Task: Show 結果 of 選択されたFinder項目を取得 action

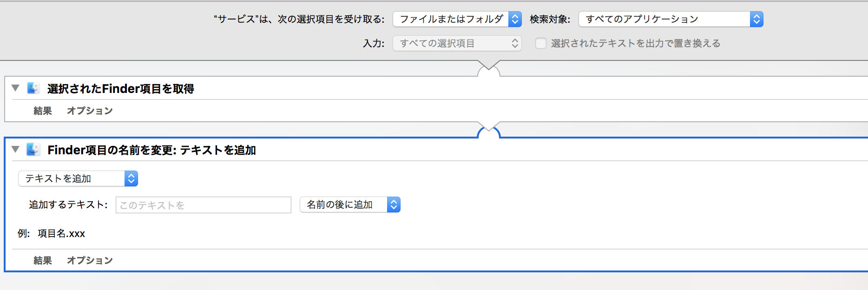Action: pos(43,111)
